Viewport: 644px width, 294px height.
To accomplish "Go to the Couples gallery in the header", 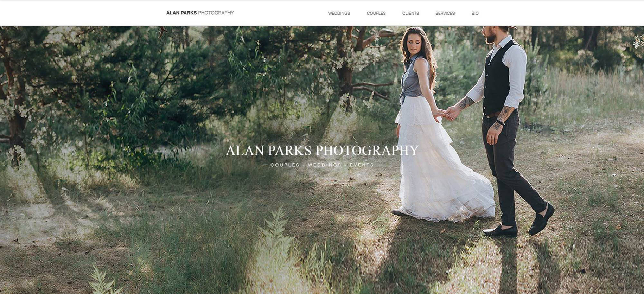I will (x=376, y=13).
